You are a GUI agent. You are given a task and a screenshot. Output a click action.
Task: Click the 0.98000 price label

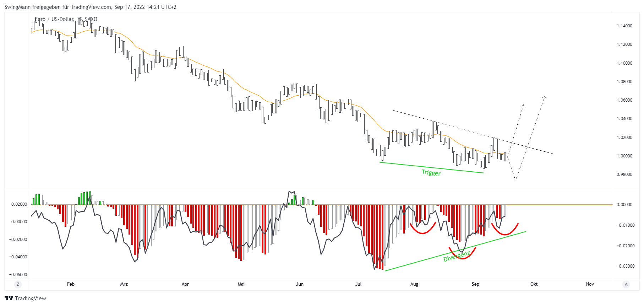tap(624, 175)
